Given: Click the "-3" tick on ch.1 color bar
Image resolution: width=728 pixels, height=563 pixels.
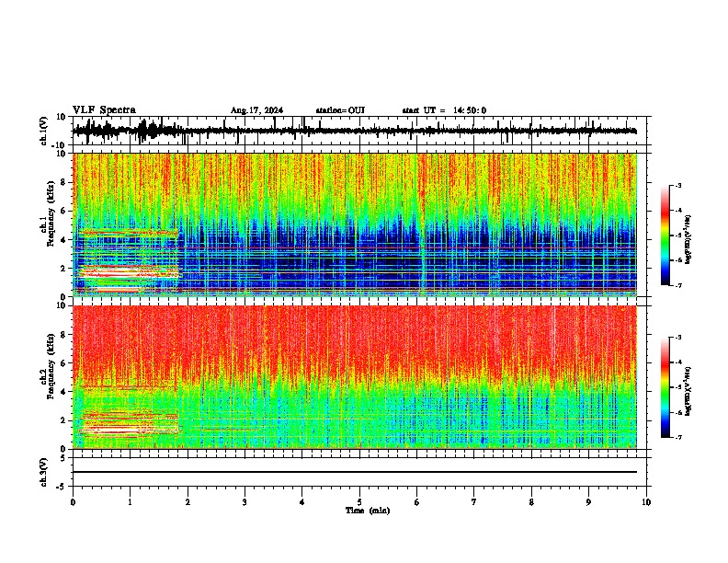Looking at the screenshot, I should pyautogui.click(x=677, y=185).
